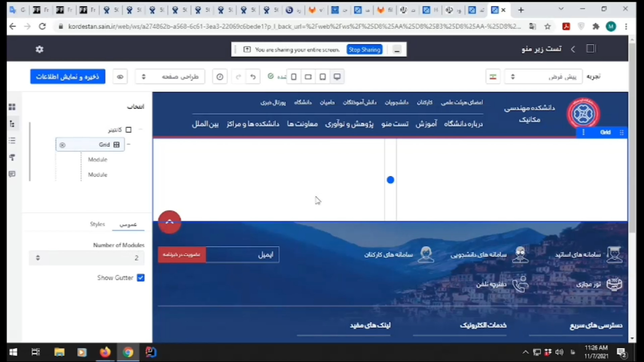Click the settings gear icon in the top bar
The height and width of the screenshot is (362, 644).
coord(40,50)
